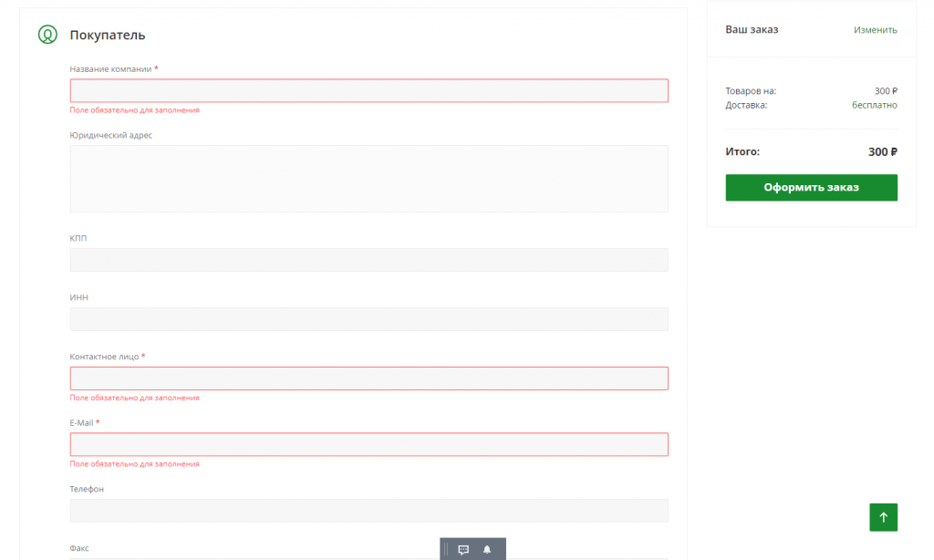The height and width of the screenshot is (560, 934).
Task: Click the Изменить link in order summary
Action: 875,30
